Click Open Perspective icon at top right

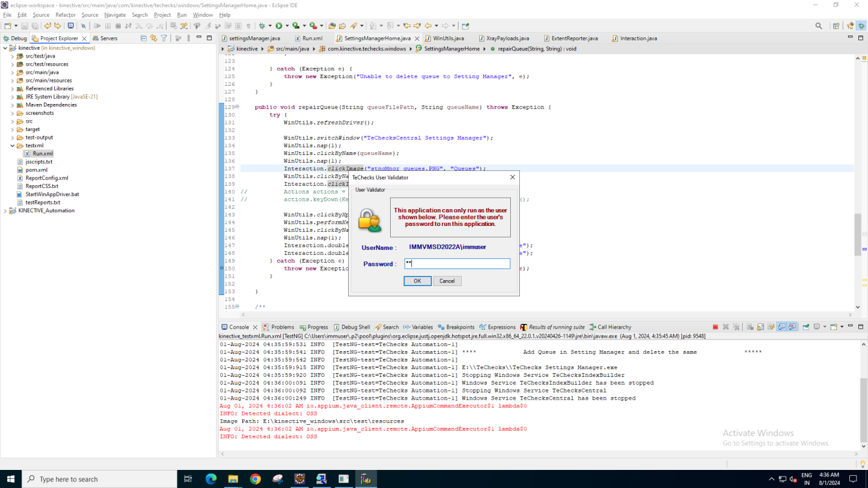[x=836, y=26]
